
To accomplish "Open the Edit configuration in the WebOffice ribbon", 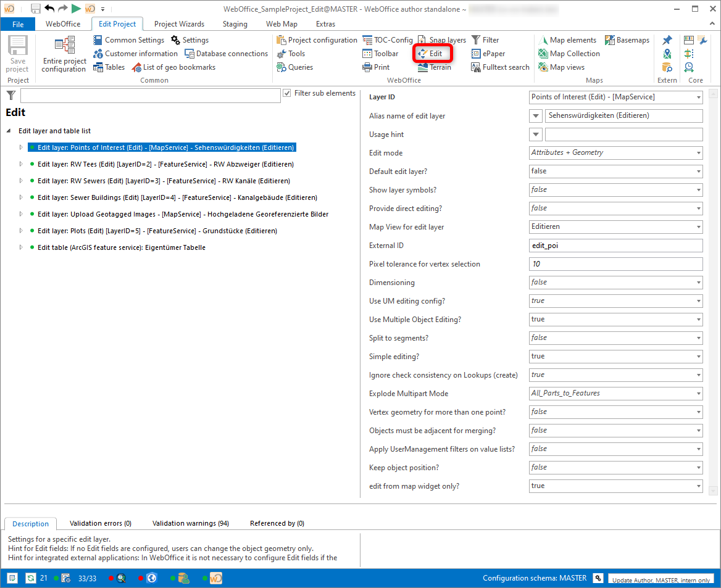I will click(432, 54).
